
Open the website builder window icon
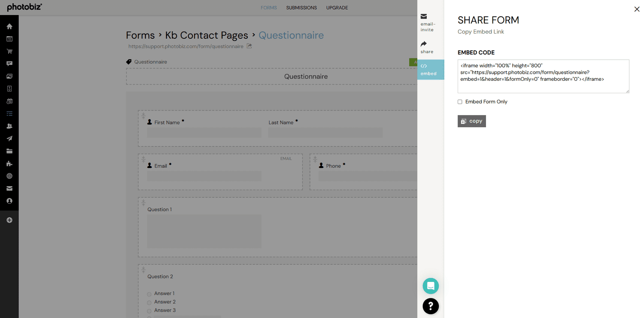pyautogui.click(x=9, y=39)
